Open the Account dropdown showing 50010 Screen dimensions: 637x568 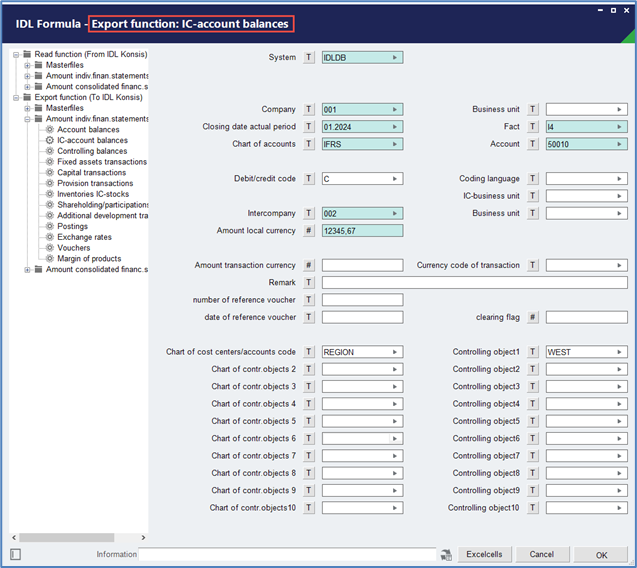pyautogui.click(x=619, y=144)
